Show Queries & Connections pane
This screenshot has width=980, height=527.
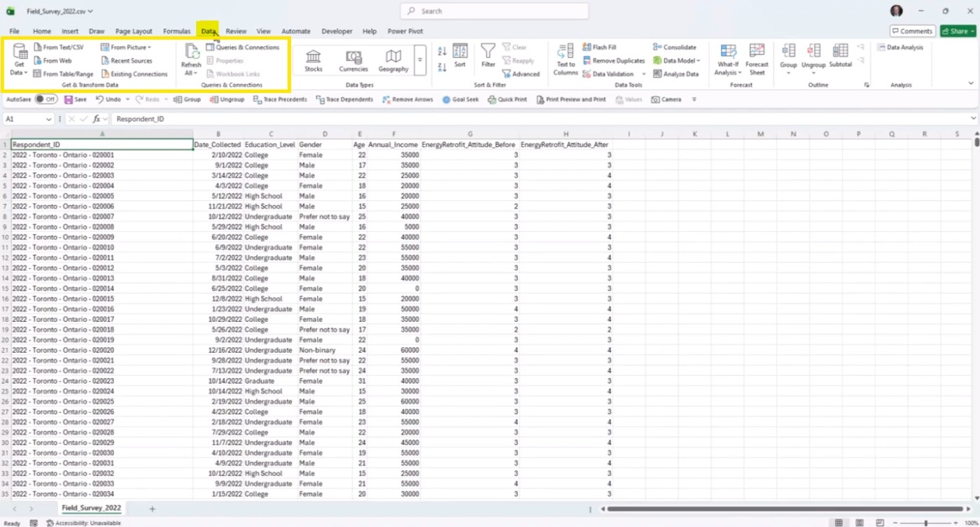pyautogui.click(x=243, y=48)
